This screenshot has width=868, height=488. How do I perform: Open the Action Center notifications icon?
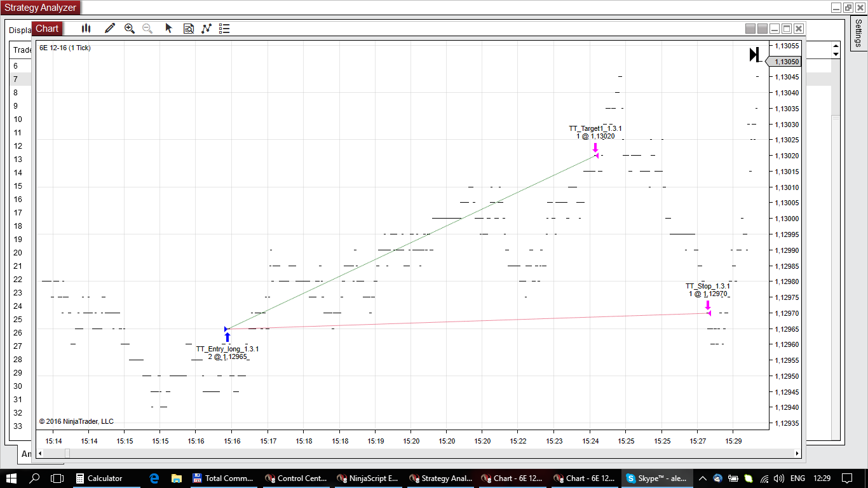point(847,478)
